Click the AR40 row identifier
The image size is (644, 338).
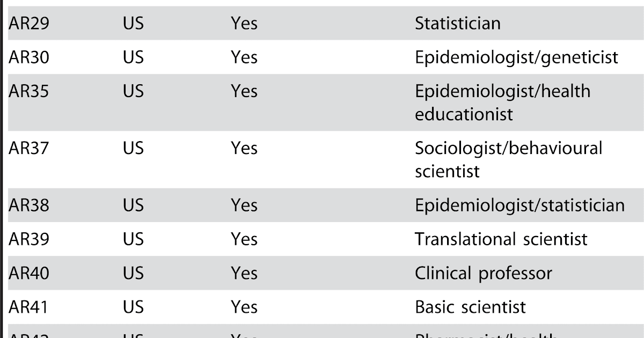29,274
